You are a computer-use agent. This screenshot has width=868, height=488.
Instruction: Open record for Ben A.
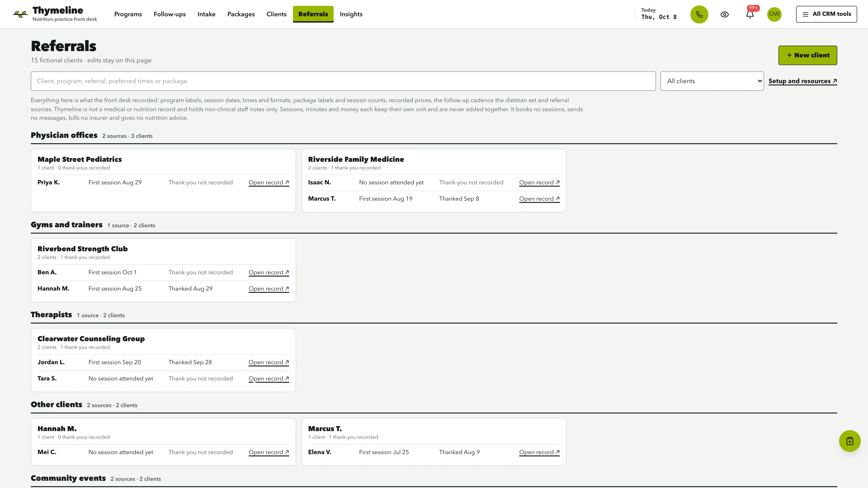269,272
